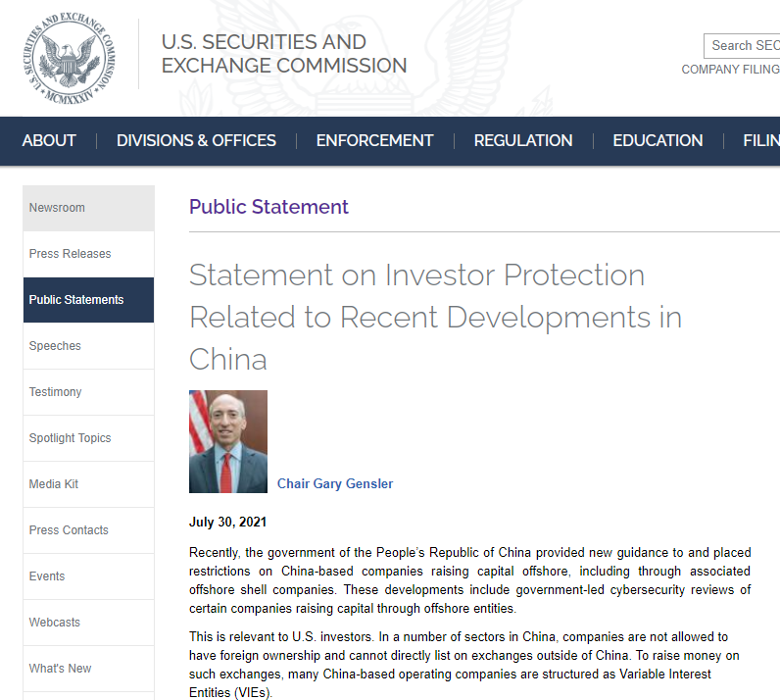Image resolution: width=780 pixels, height=700 pixels.
Task: Click Gary Gensler's portrait photo
Action: [228, 441]
